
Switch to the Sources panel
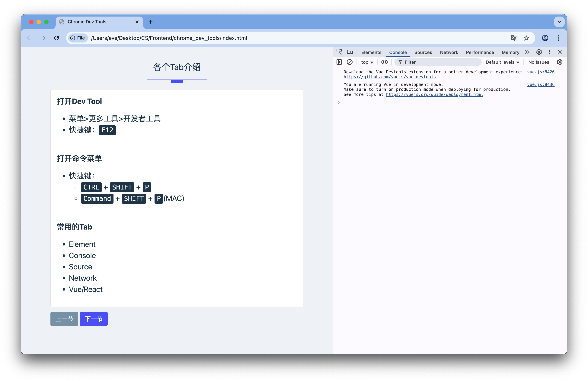(x=423, y=52)
